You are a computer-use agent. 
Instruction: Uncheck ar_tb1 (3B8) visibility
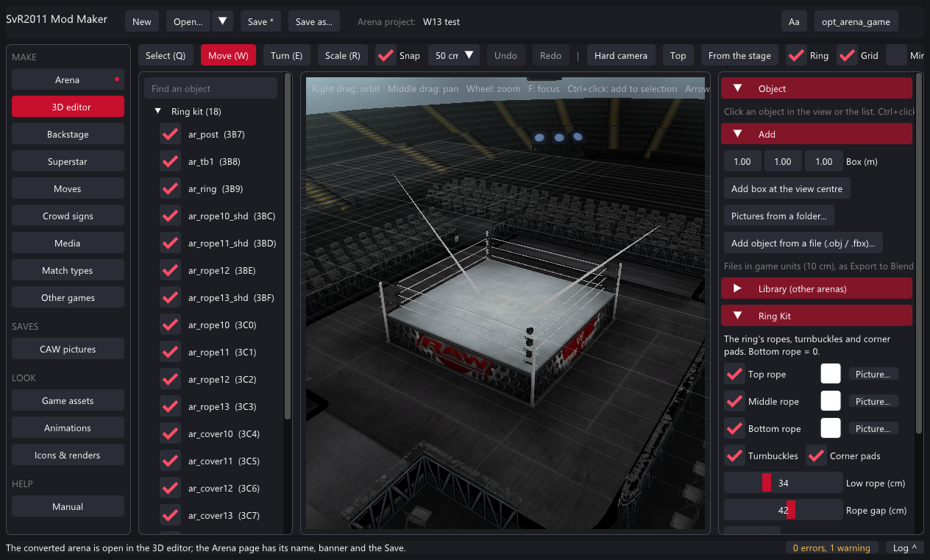(170, 162)
